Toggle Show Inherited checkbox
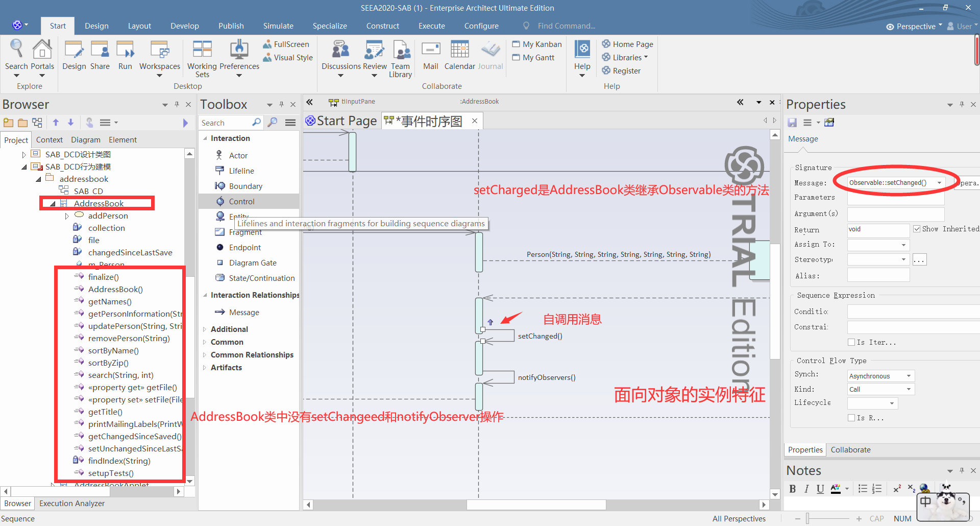The image size is (980, 526). click(x=917, y=229)
